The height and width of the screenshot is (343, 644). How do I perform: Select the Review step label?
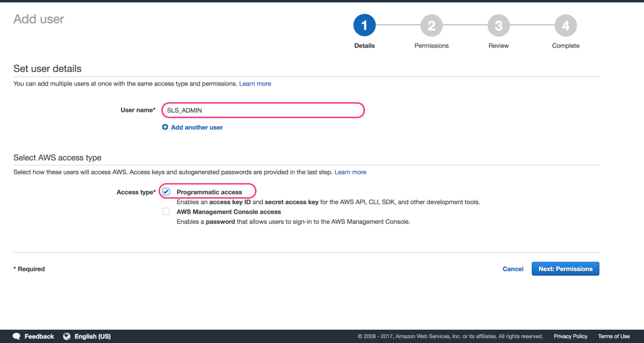(x=498, y=46)
